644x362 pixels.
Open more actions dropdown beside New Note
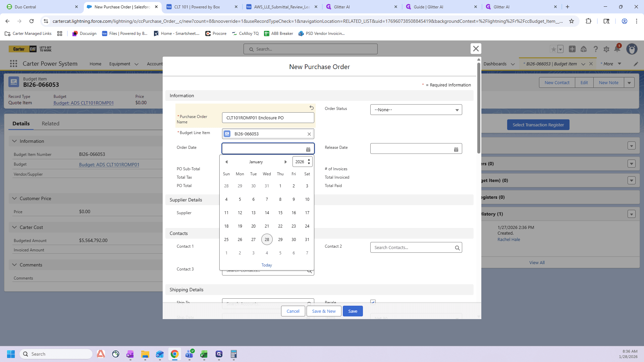pyautogui.click(x=629, y=83)
